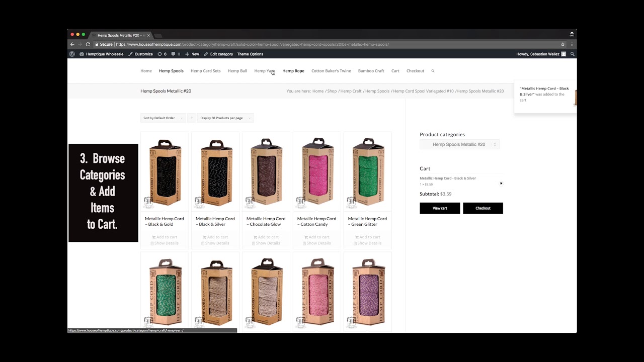Open Hemp Spools navigation item
Image resolution: width=644 pixels, height=362 pixels.
pyautogui.click(x=171, y=71)
